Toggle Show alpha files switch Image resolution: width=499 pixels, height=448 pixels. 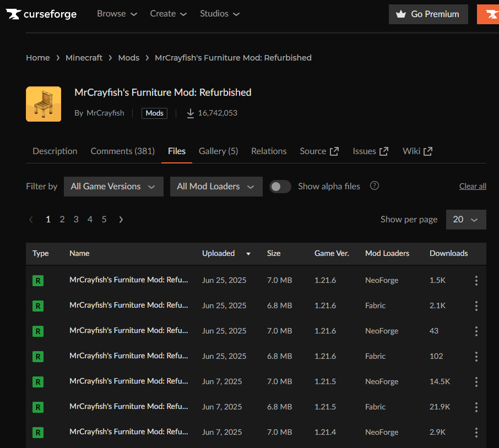tap(280, 187)
